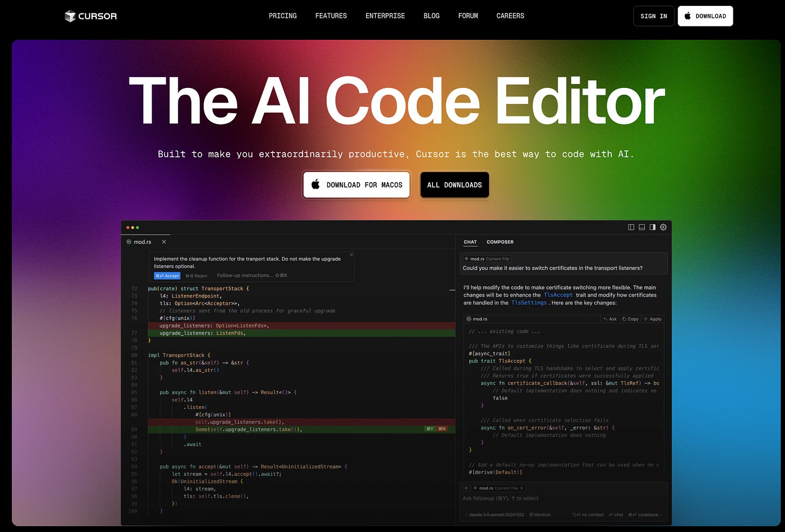
Task: Click the SIGN IN button
Action: tap(653, 16)
